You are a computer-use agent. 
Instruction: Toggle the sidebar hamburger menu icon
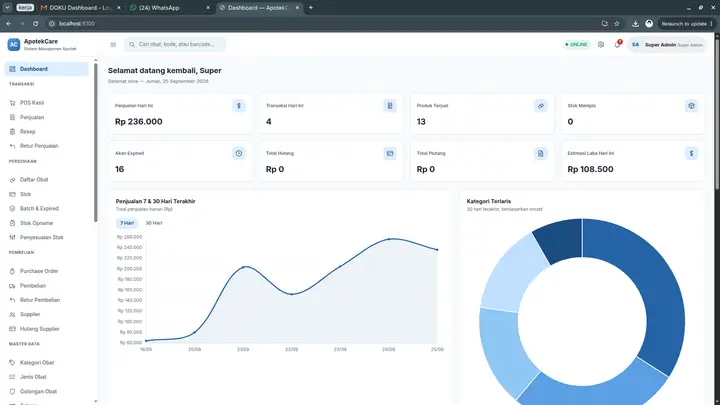[x=113, y=45]
